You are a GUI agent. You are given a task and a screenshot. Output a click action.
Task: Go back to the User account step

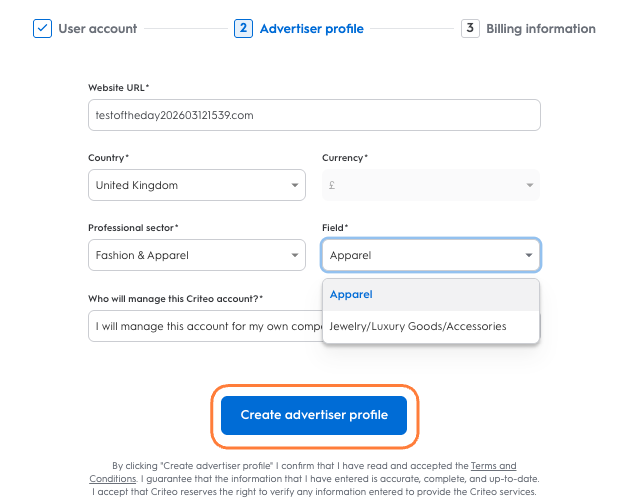(x=97, y=29)
